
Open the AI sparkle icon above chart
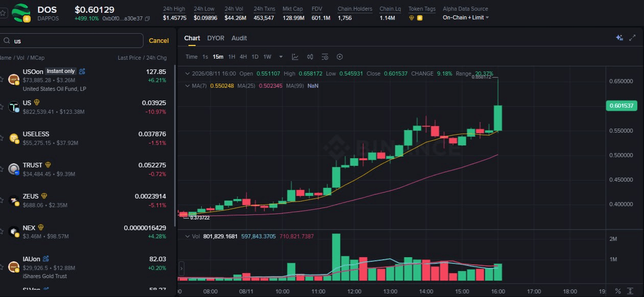(619, 38)
